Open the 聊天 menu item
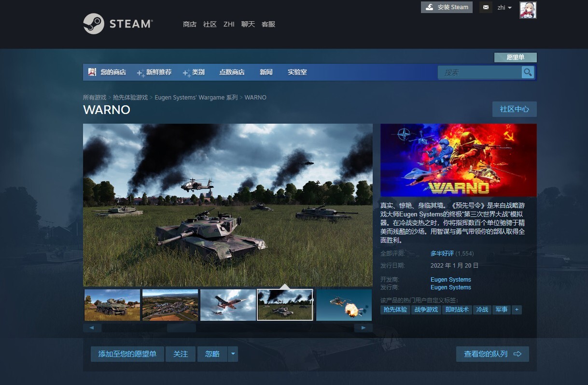The height and width of the screenshot is (385, 588). click(x=248, y=24)
